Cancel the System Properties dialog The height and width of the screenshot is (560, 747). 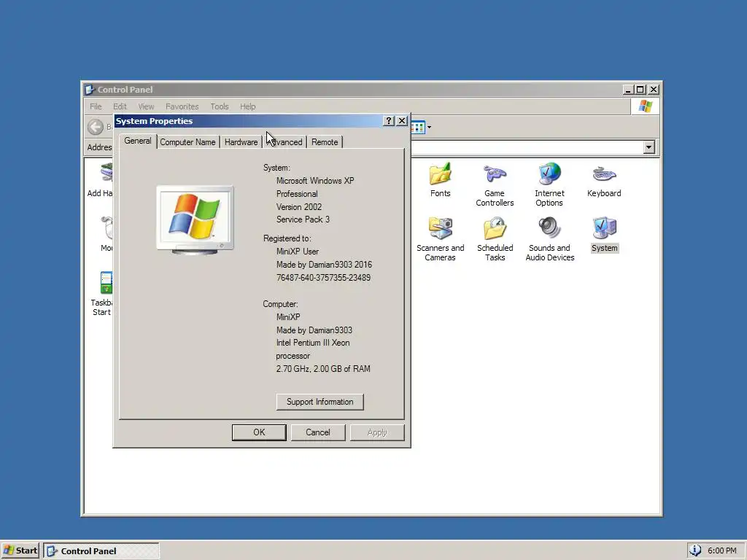pos(318,432)
